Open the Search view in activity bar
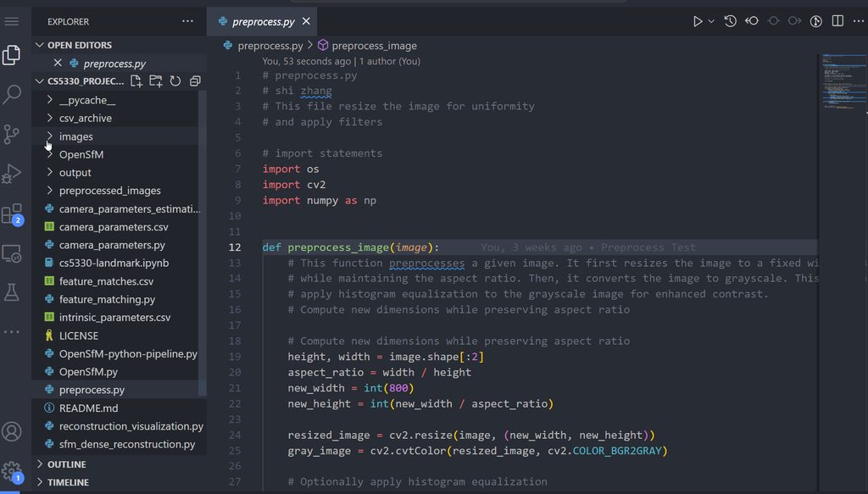The height and width of the screenshot is (494, 868). (12, 94)
